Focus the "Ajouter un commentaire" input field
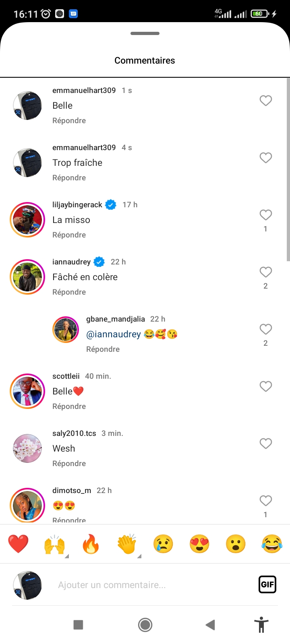290x644 pixels. click(153, 585)
